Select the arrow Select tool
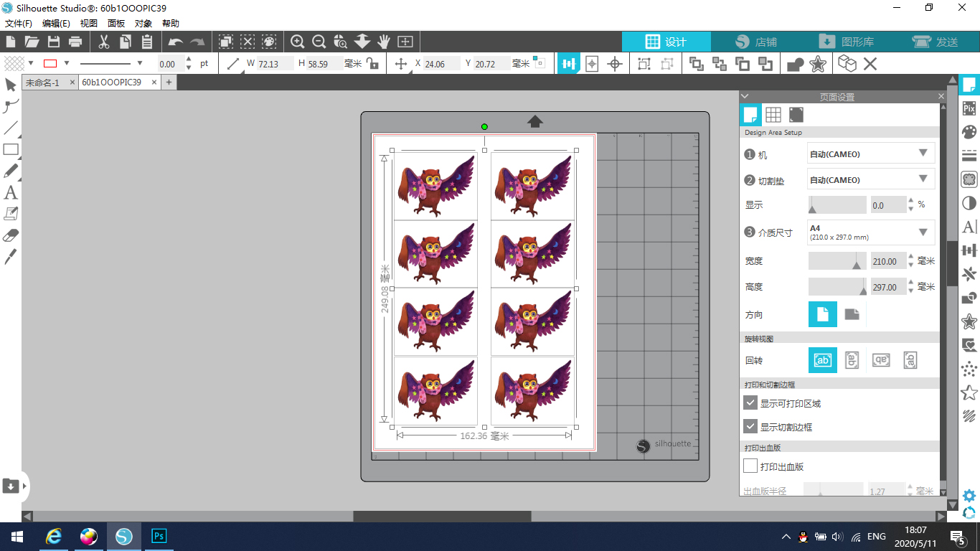980x551 pixels. click(x=11, y=85)
